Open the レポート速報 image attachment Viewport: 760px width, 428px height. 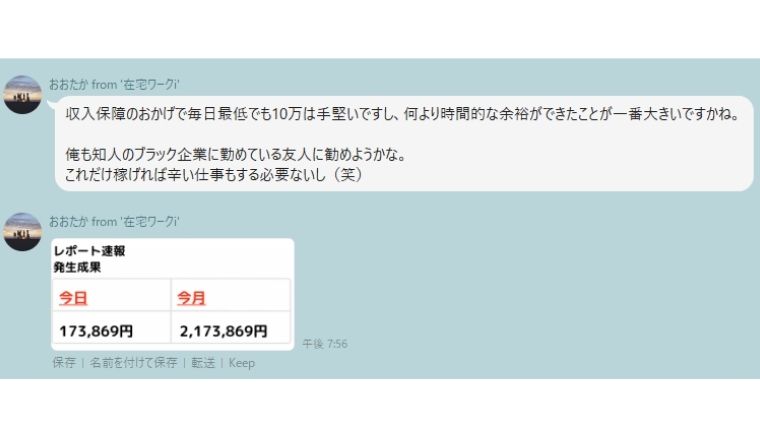coord(173,294)
